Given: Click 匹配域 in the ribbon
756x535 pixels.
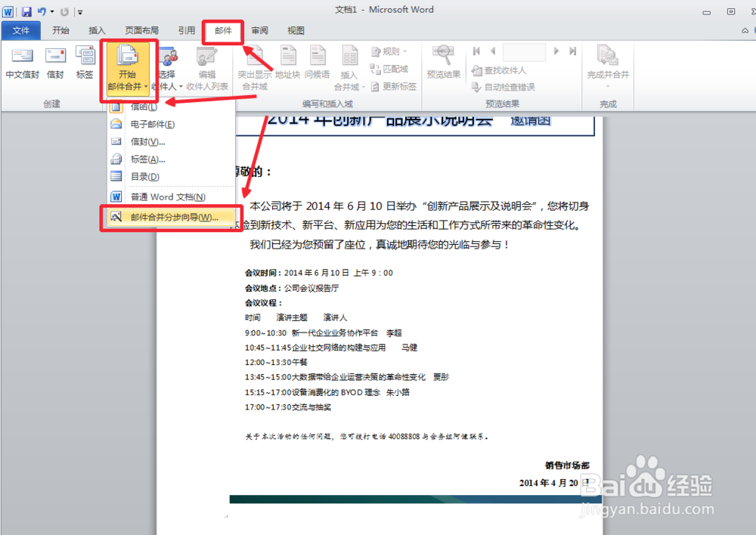Looking at the screenshot, I should click(389, 69).
